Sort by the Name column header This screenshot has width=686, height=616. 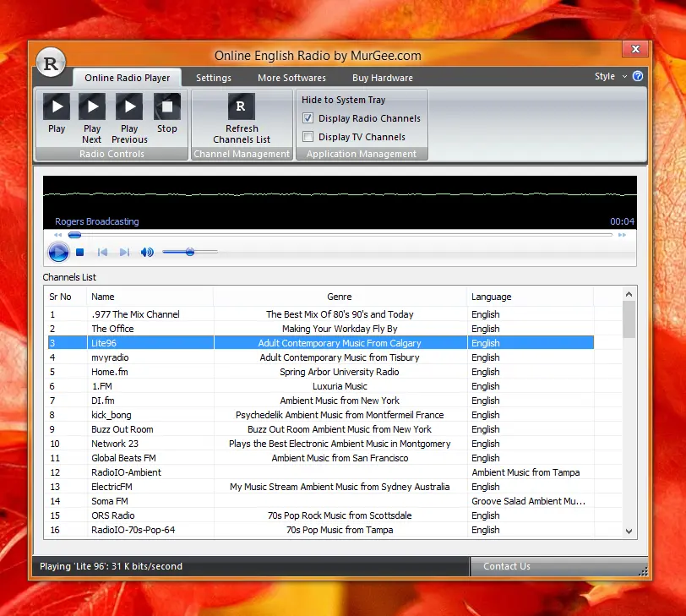pyautogui.click(x=150, y=297)
